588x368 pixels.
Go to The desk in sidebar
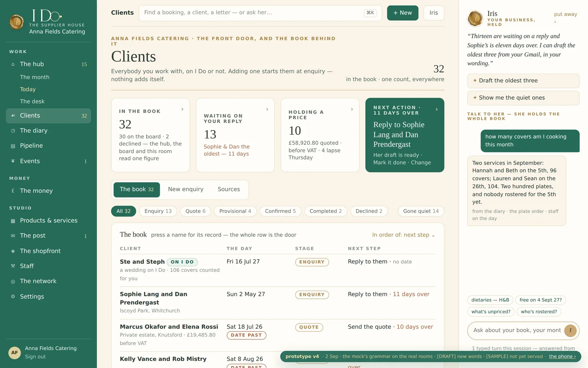32,101
